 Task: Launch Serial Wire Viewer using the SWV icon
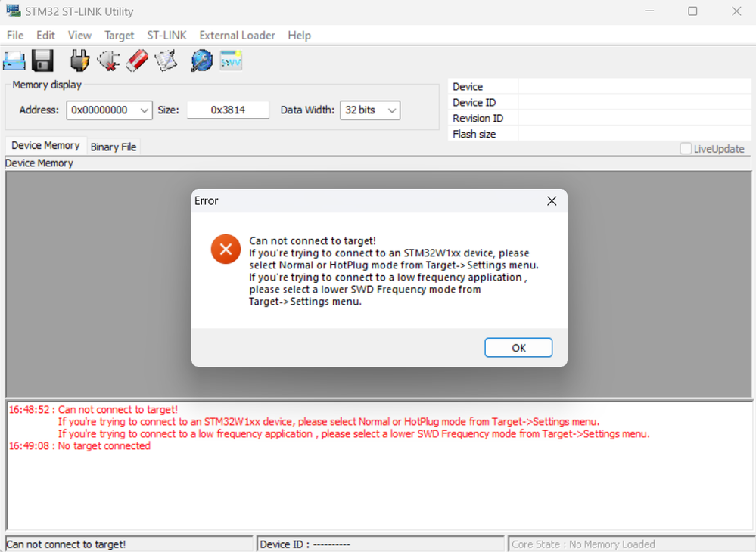(230, 60)
